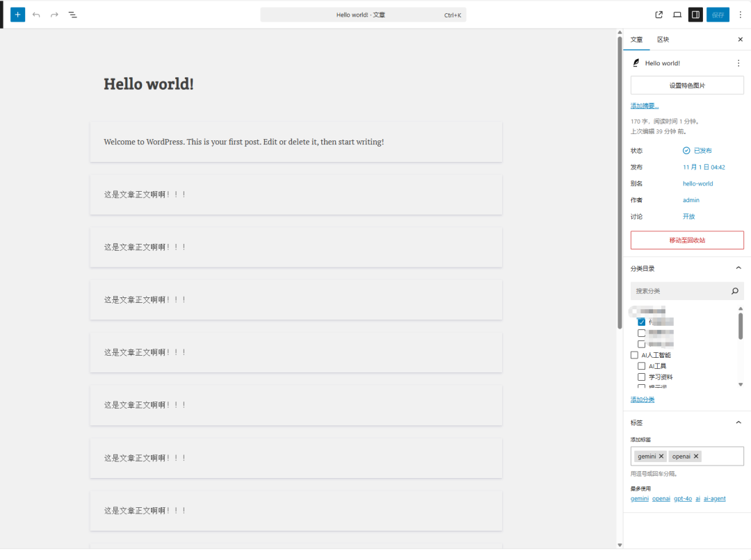Open the top-right options kebab menu
The width and height of the screenshot is (751, 560).
pyautogui.click(x=740, y=15)
